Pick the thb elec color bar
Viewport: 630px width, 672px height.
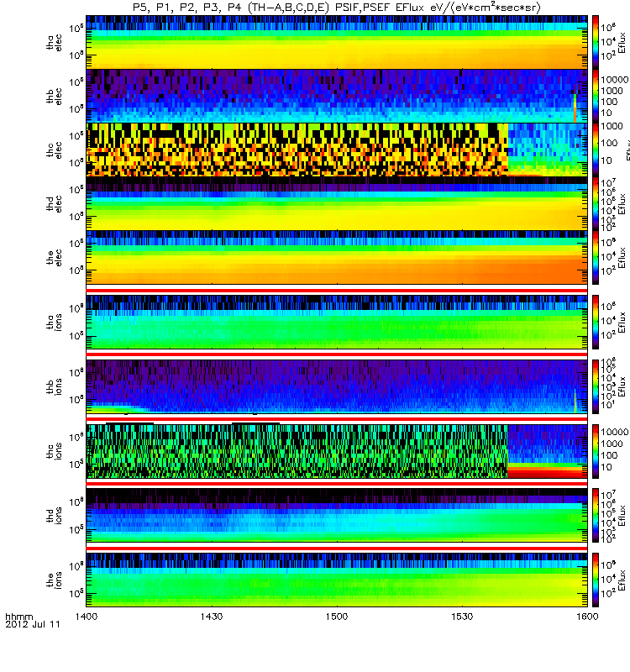pyautogui.click(x=596, y=96)
